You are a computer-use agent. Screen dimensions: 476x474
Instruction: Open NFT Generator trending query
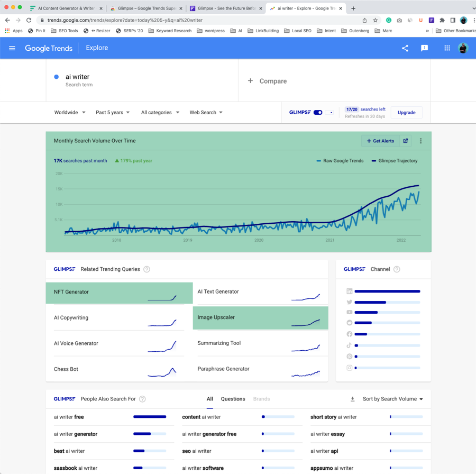click(120, 293)
